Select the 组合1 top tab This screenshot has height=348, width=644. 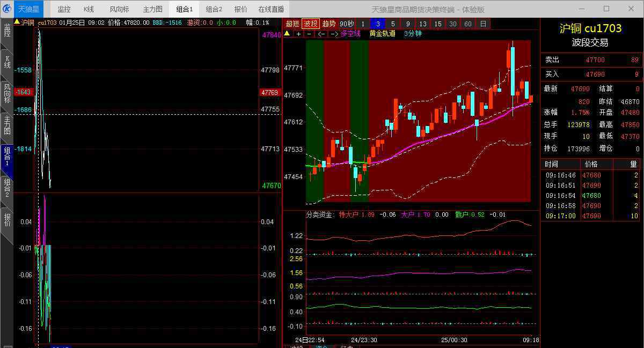pos(185,9)
